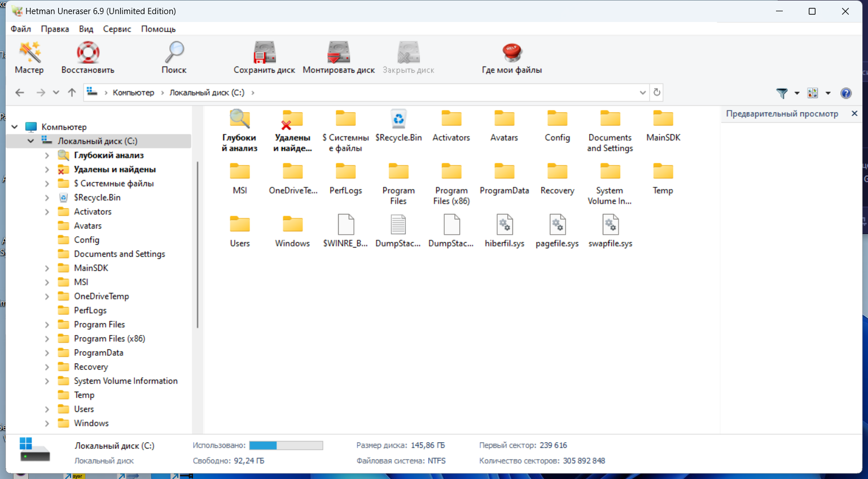Click the drive icon in status bar
This screenshot has height=479, width=868.
35,450
